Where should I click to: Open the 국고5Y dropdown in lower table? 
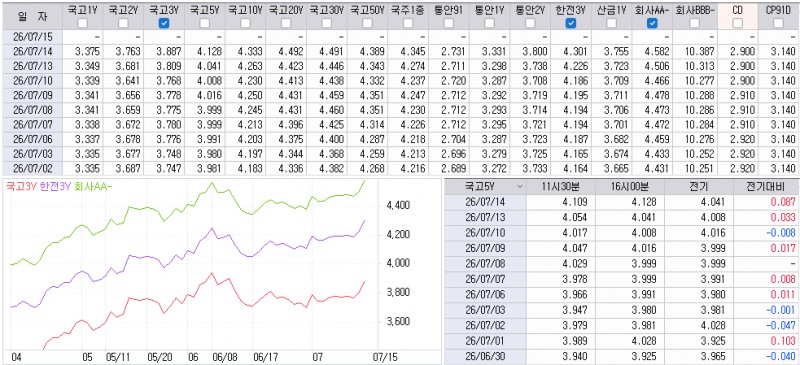(x=520, y=187)
